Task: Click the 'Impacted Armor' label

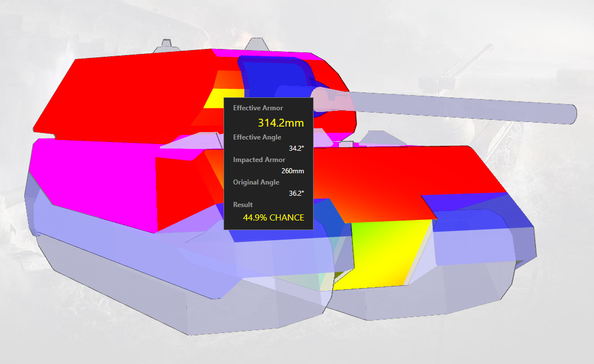Action: (x=259, y=160)
